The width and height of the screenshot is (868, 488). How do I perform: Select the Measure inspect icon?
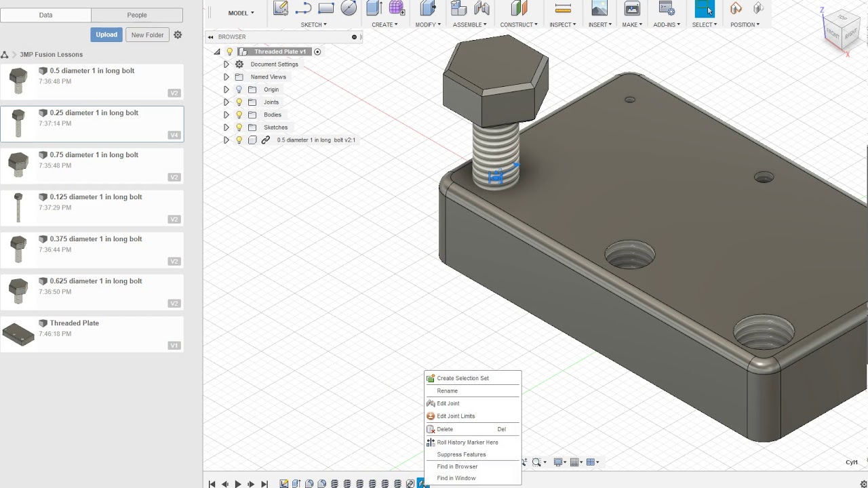pos(563,8)
